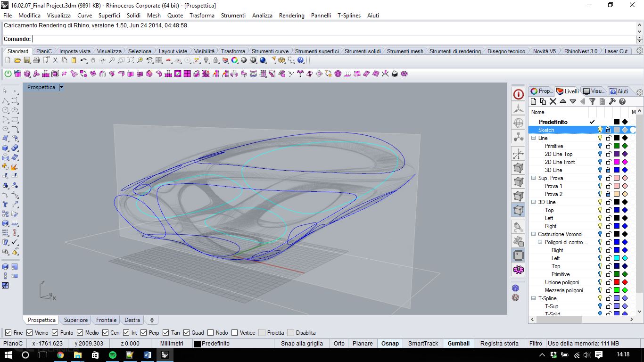Image resolution: width=644 pixels, height=362 pixels.
Task: Click the red power icon beside viewport
Action: pos(518,94)
